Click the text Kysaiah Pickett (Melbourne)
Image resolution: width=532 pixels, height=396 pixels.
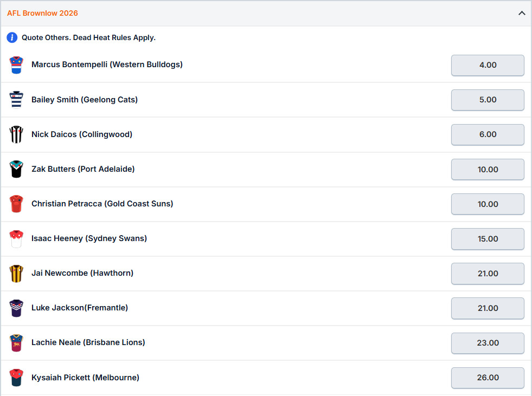(86, 378)
